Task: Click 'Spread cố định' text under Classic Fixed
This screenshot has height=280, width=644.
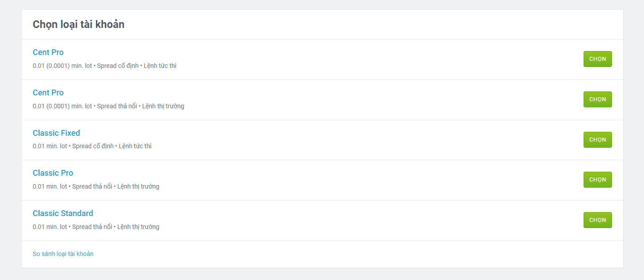Action: pos(93,146)
